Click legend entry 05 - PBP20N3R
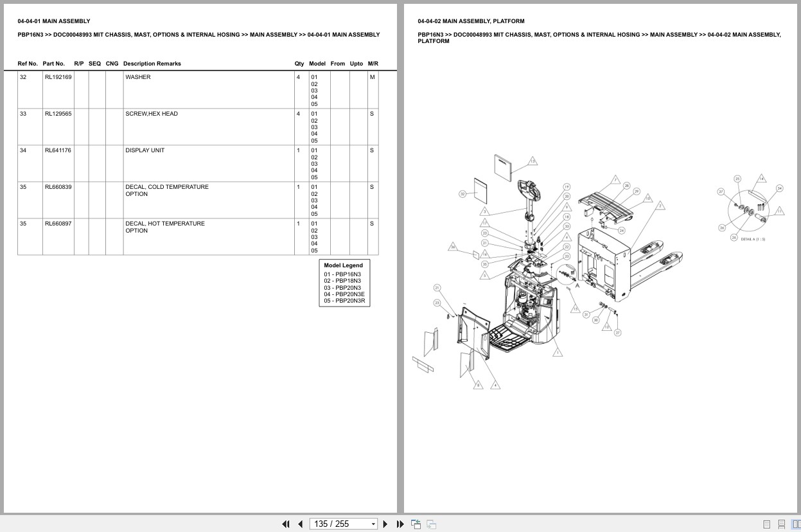Image resolution: width=801 pixels, height=532 pixels. click(344, 301)
